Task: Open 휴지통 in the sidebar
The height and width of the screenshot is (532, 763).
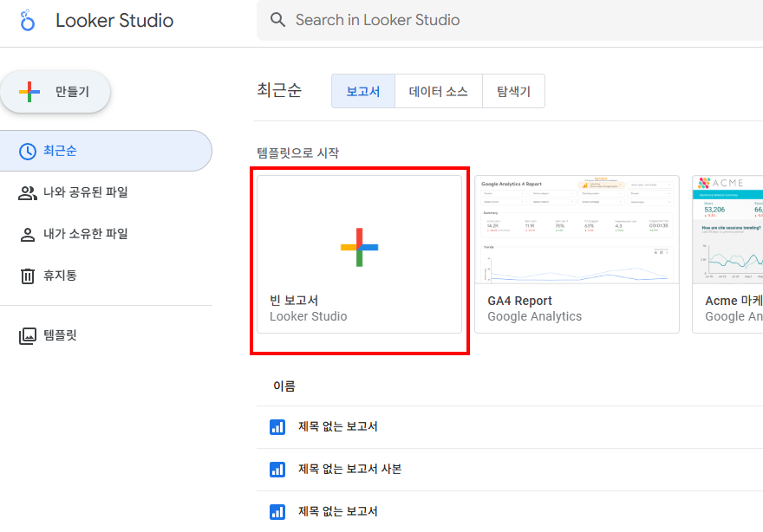Action: (x=106, y=276)
